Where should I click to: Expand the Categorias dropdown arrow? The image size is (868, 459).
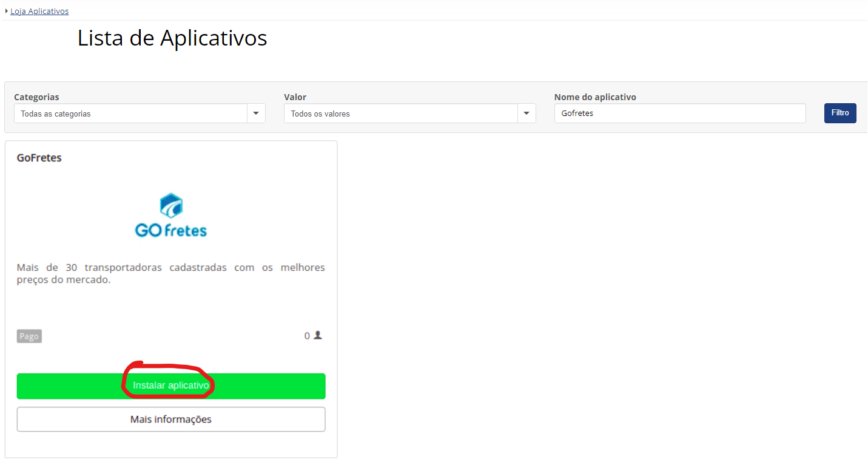(x=256, y=114)
